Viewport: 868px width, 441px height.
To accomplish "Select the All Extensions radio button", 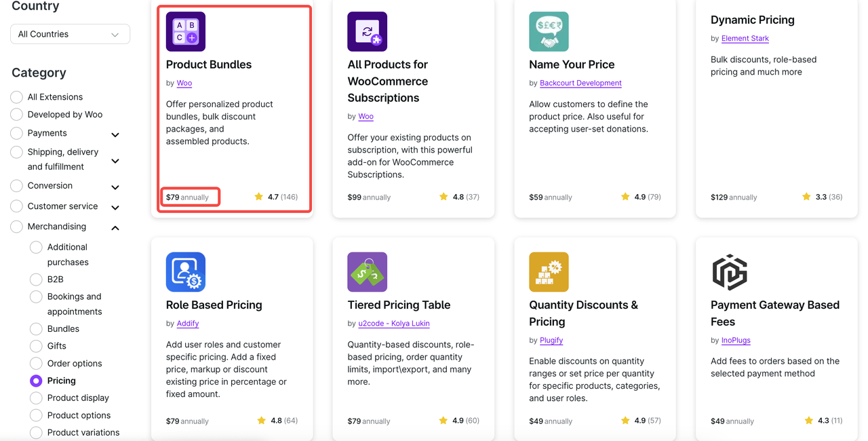I will click(x=16, y=97).
